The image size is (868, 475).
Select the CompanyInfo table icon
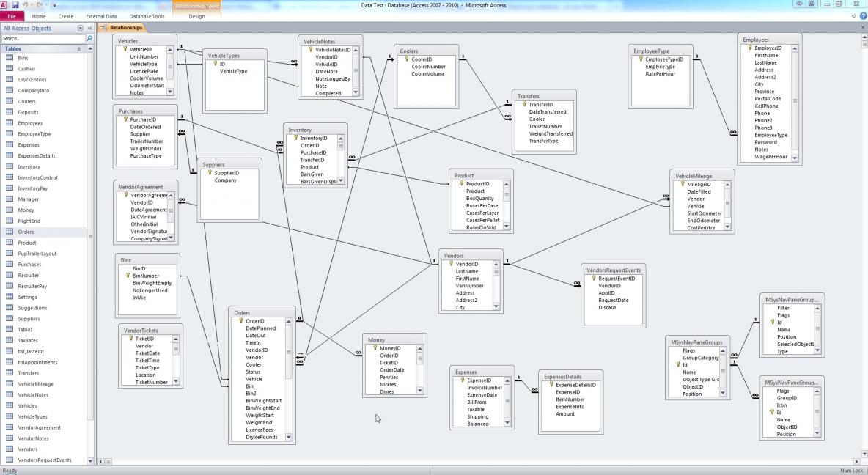10,90
